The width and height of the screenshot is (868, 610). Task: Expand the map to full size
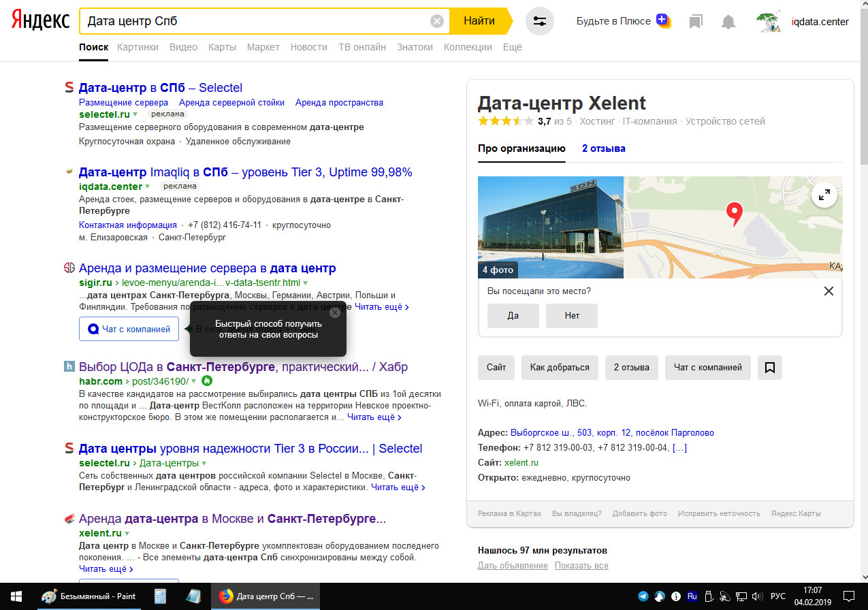tap(824, 196)
